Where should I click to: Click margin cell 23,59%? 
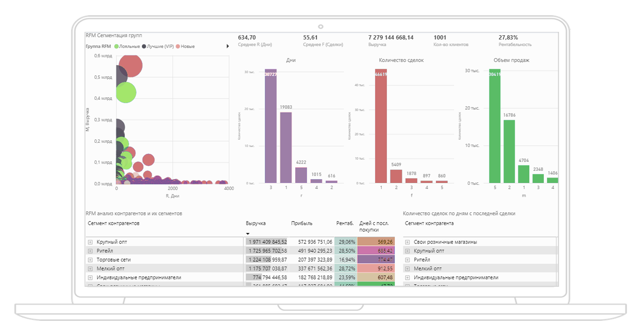pos(346,277)
